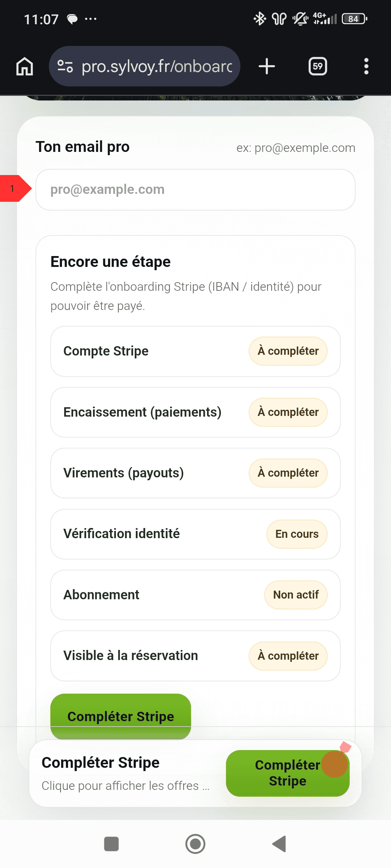Select the Virements (payouts) row
Image resolution: width=391 pixels, height=868 pixels.
(195, 473)
